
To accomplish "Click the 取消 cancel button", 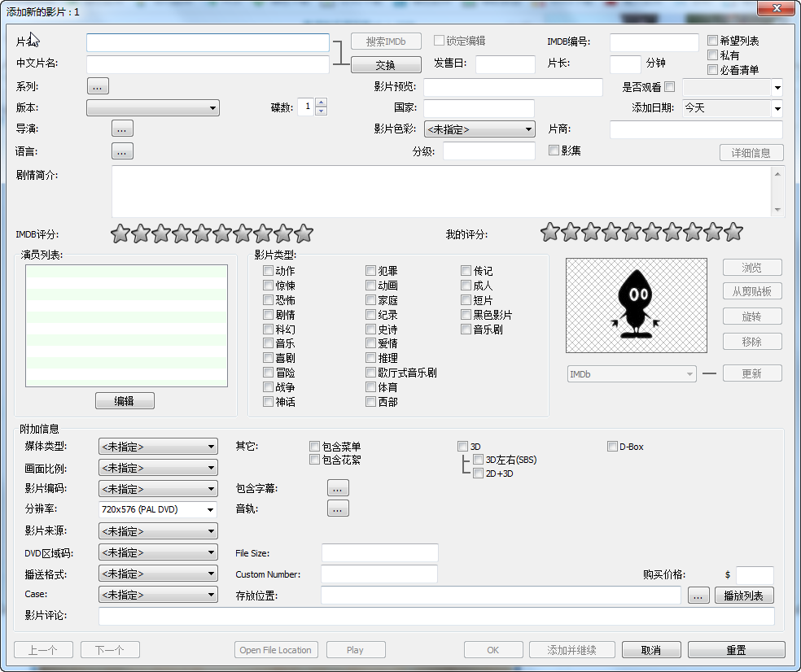I will tap(651, 649).
